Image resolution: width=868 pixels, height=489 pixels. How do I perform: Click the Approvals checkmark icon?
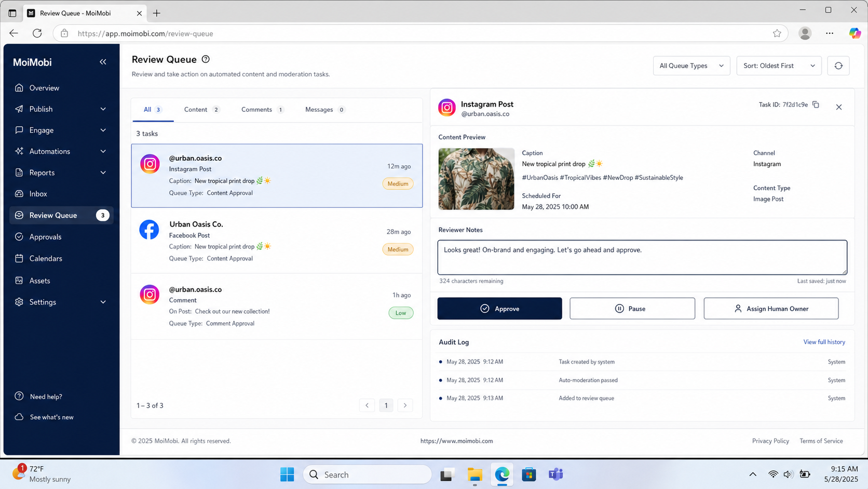click(19, 237)
